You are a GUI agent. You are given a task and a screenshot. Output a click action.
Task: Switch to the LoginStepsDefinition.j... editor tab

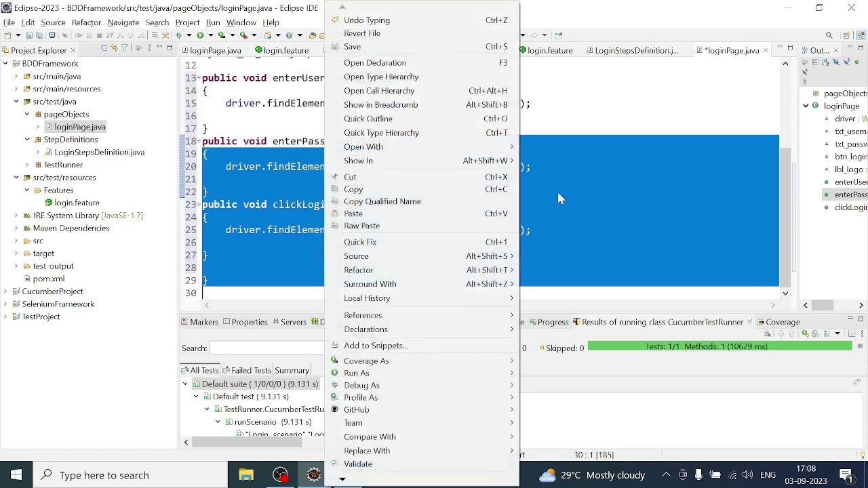[x=632, y=51]
